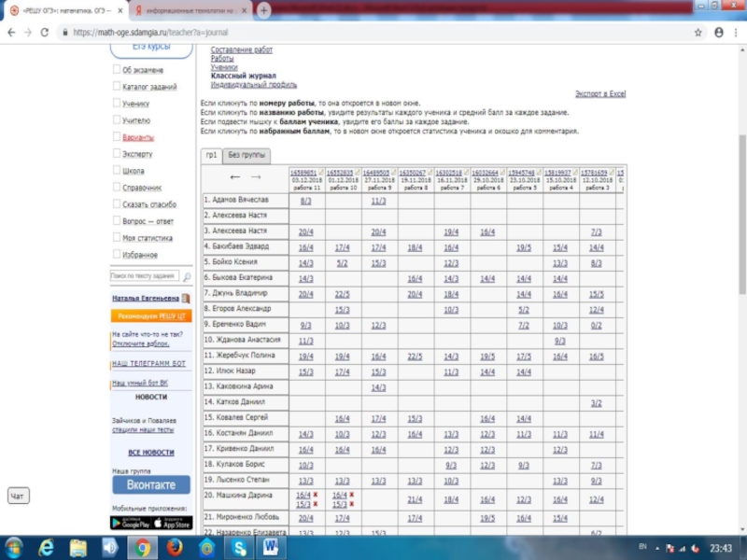The image size is (747, 560).
Task: Tick the checkbox beside Варианты
Action: tap(116, 136)
